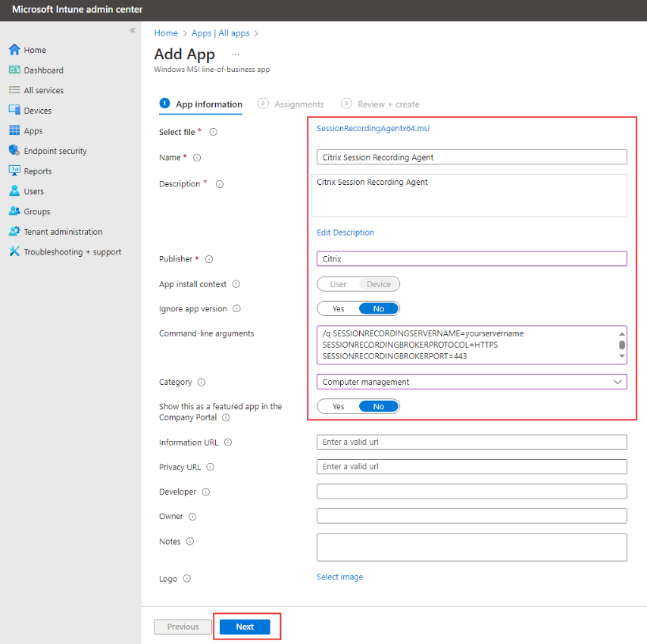Set featured app in Company Portal to No
The width and height of the screenshot is (647, 644).
pos(378,406)
